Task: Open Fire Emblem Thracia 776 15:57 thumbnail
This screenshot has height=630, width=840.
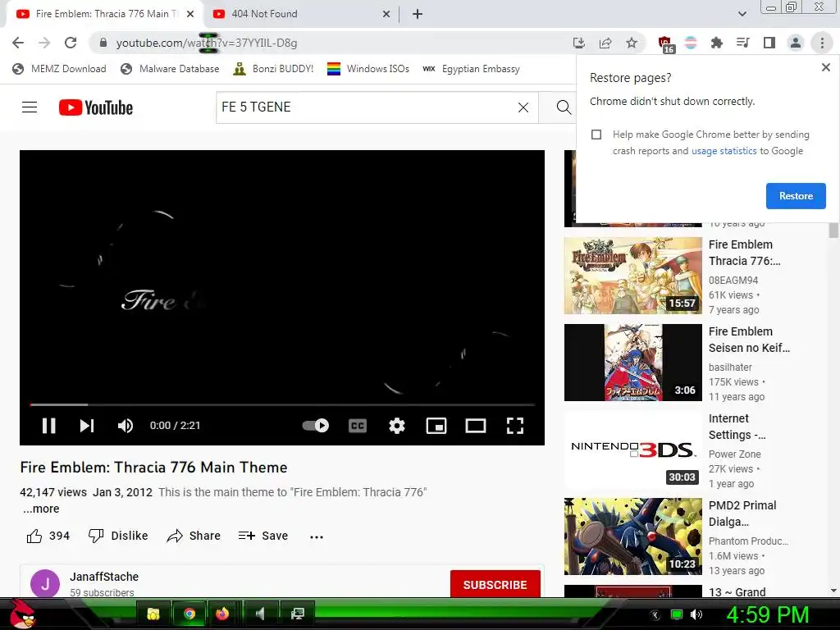Action: [632, 276]
